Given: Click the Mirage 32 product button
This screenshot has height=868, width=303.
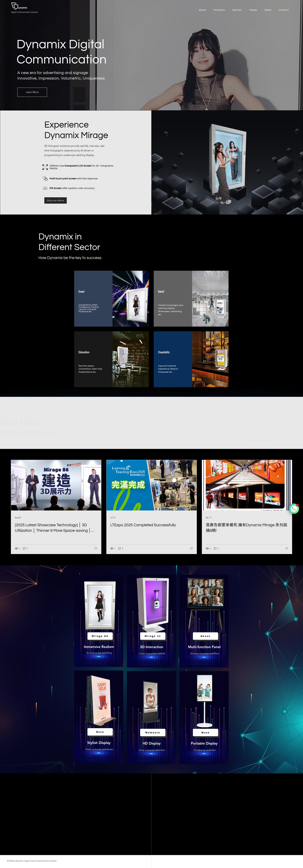Looking at the screenshot, I should click(152, 636).
